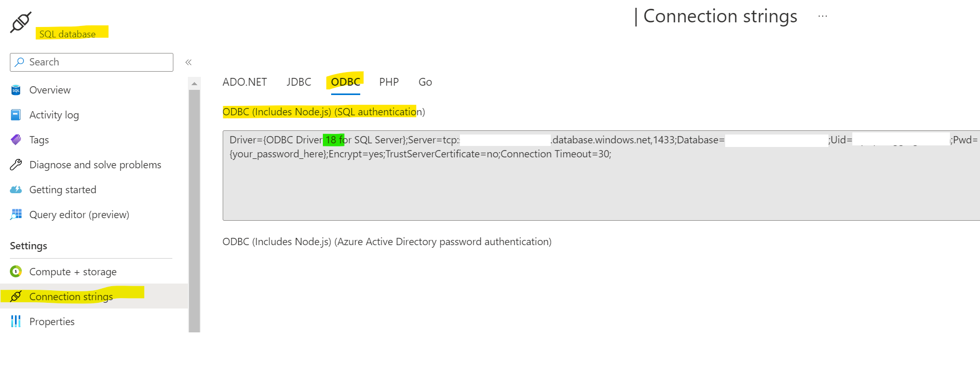Image resolution: width=980 pixels, height=376 pixels.
Task: Select the ODBC tab
Action: coord(346,82)
